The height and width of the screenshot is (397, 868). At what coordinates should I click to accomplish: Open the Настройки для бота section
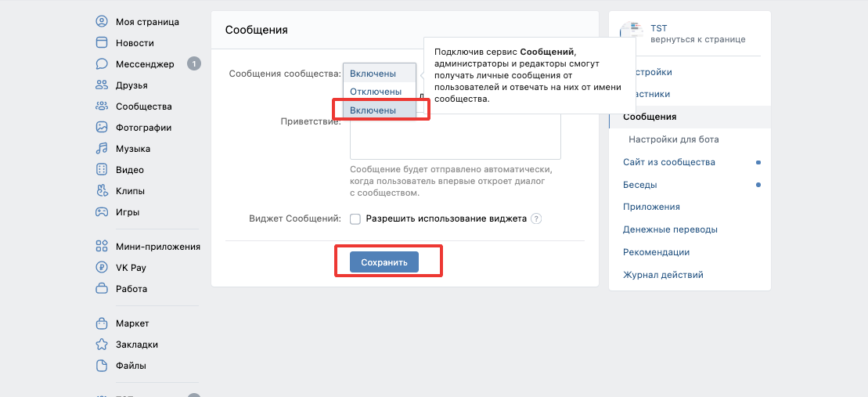pos(673,139)
